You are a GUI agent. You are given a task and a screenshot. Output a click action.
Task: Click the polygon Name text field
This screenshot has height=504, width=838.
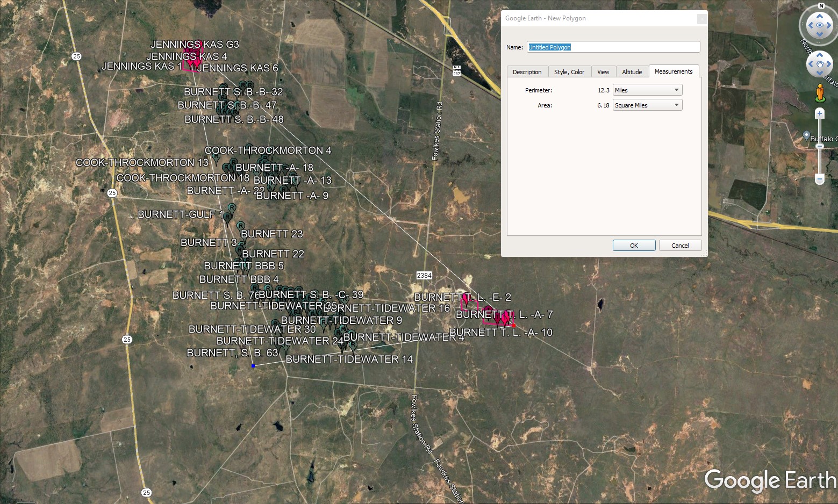click(x=613, y=47)
